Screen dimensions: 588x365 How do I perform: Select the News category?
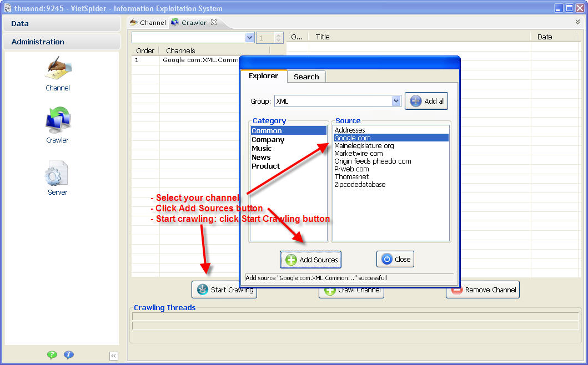click(x=261, y=158)
